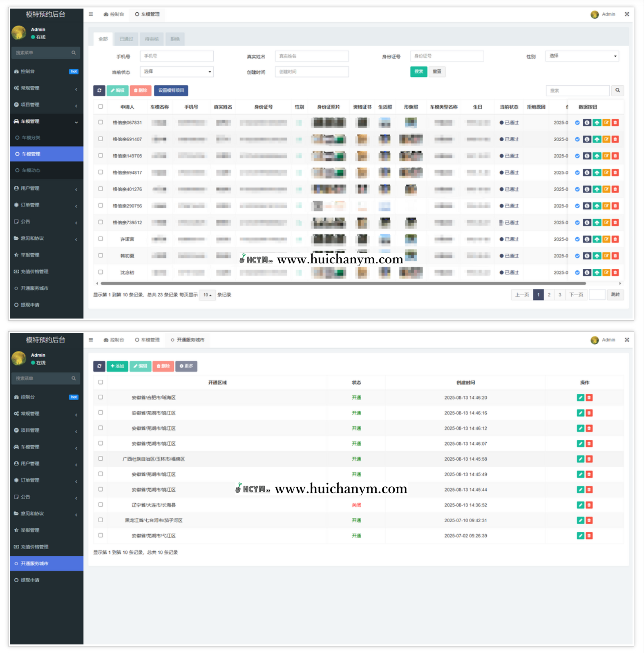Focus the 身份证号 search input field
Image resolution: width=644 pixels, height=653 pixels.
(x=447, y=56)
